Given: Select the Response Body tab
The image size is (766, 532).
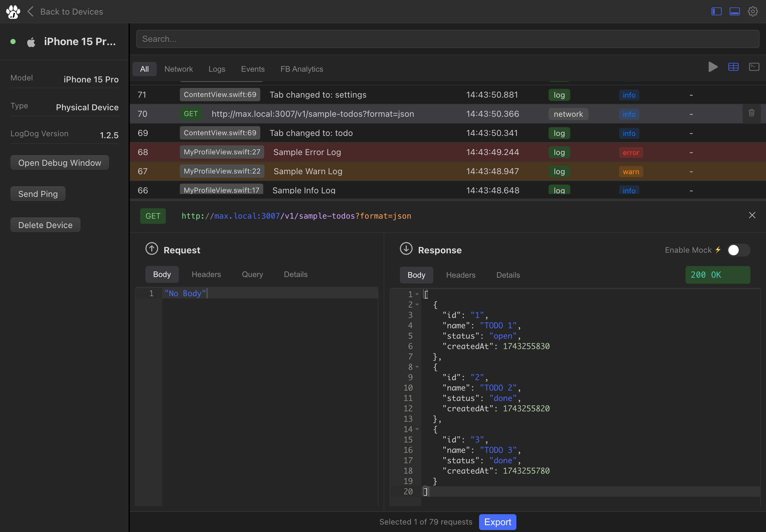Looking at the screenshot, I should click(x=416, y=275).
